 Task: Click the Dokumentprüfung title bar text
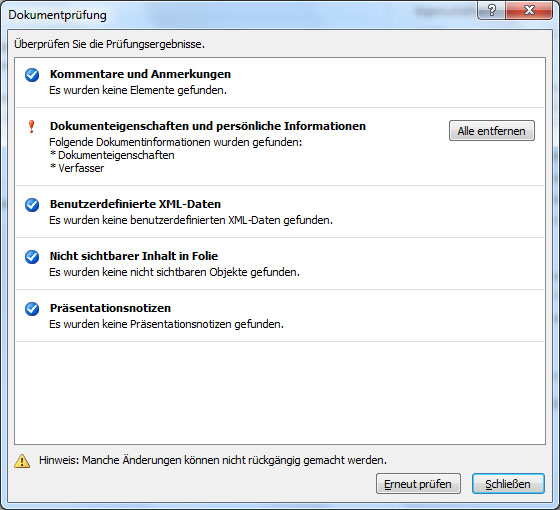pyautogui.click(x=58, y=15)
